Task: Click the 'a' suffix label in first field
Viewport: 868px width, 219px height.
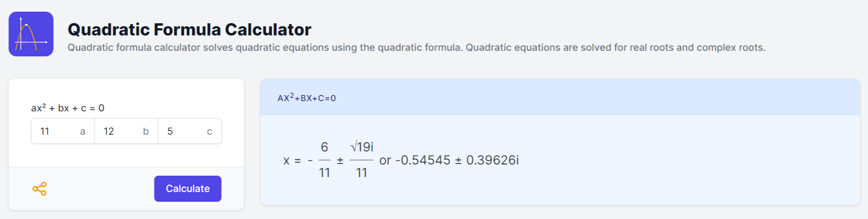Action: (83, 131)
